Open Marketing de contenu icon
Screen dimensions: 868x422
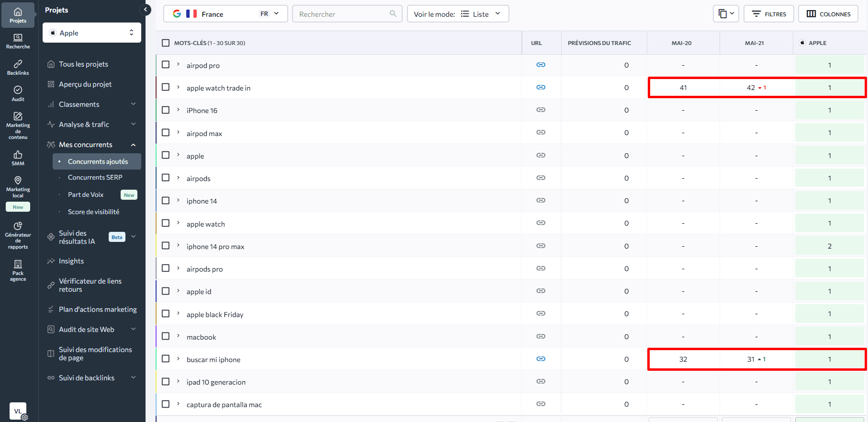pos(18,125)
